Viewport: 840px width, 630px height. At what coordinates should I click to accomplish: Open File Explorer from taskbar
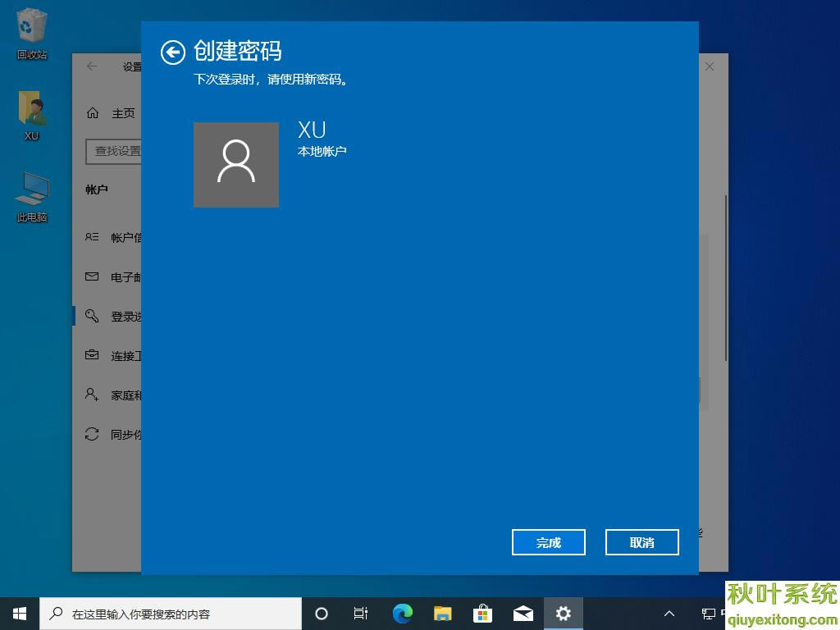tap(442, 614)
